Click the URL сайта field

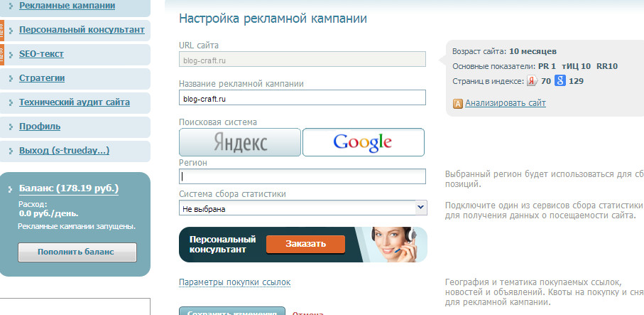(x=302, y=59)
